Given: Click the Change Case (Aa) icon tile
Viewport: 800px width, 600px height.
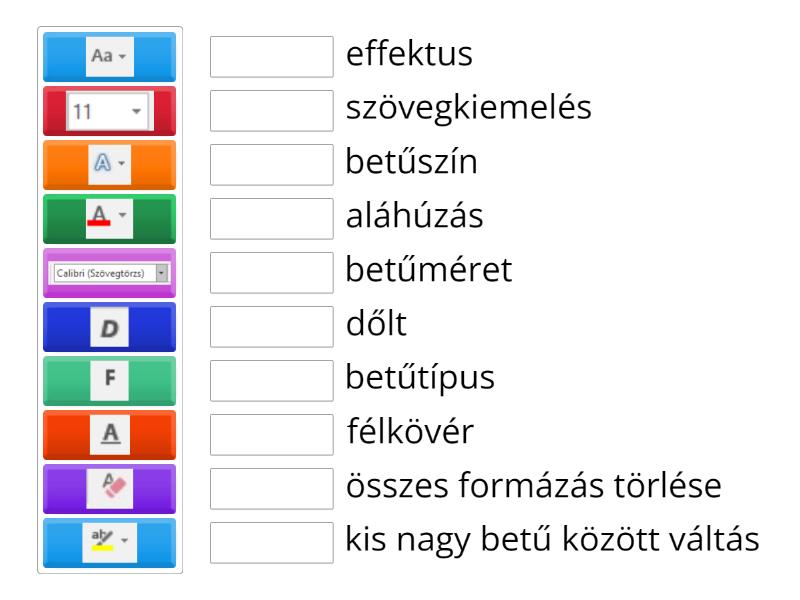Looking at the screenshot, I should click(x=109, y=57).
